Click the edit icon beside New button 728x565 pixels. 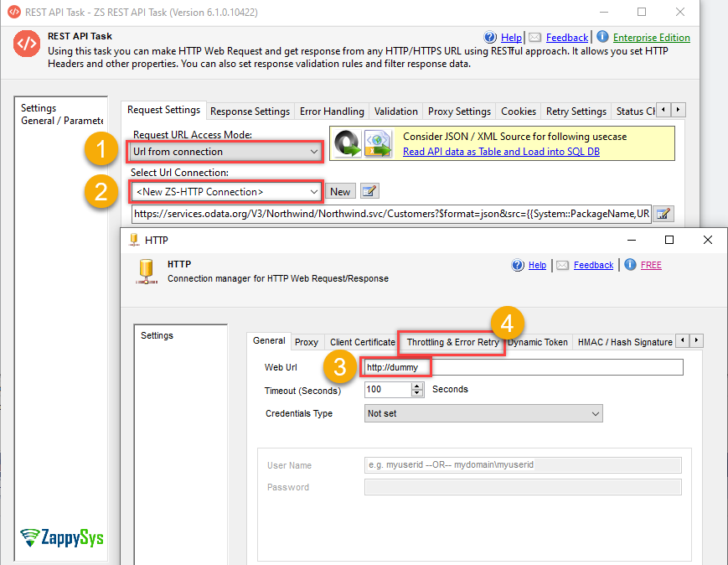[369, 191]
